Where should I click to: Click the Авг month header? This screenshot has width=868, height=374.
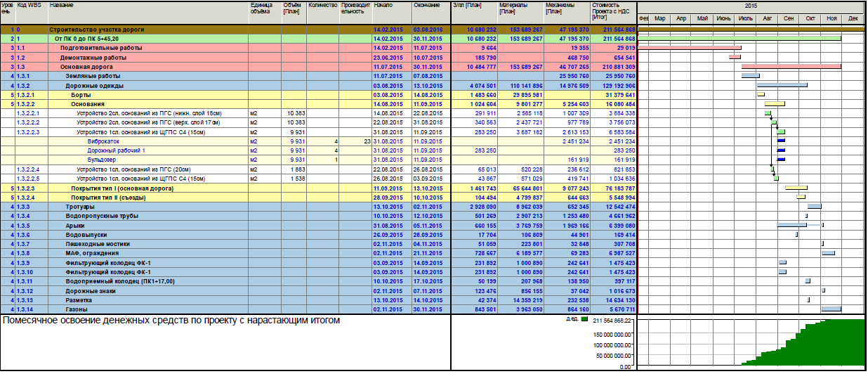pyautogui.click(x=767, y=18)
